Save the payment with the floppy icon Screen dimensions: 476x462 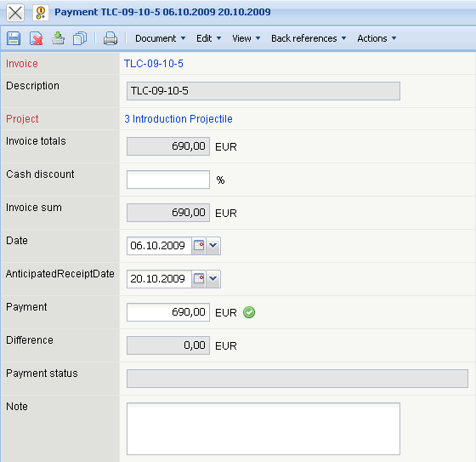tap(14, 38)
